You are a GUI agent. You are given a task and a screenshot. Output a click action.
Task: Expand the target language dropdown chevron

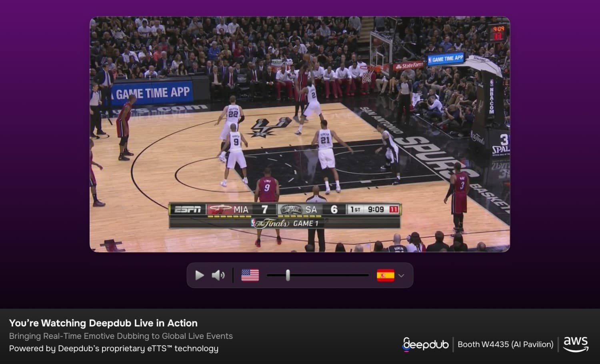[x=401, y=276]
